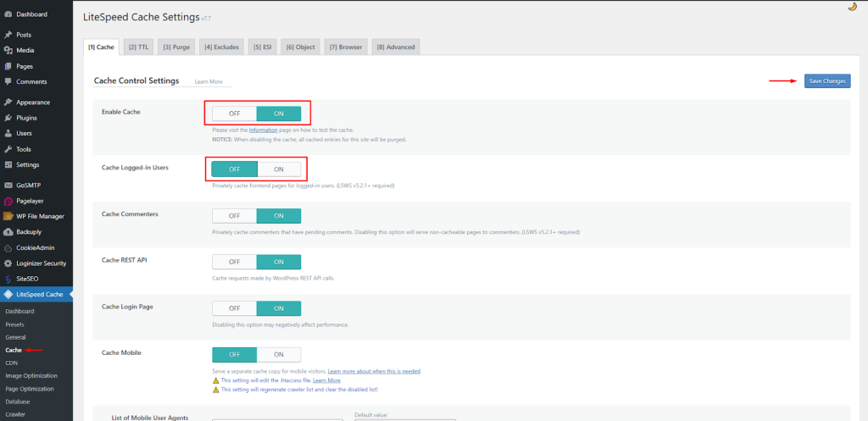The height and width of the screenshot is (421, 868).
Task: Set Cache Logged-in Users to ON
Action: pos(278,169)
